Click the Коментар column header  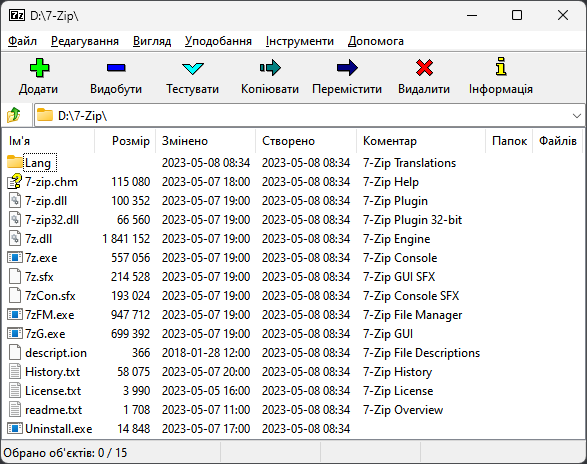421,141
